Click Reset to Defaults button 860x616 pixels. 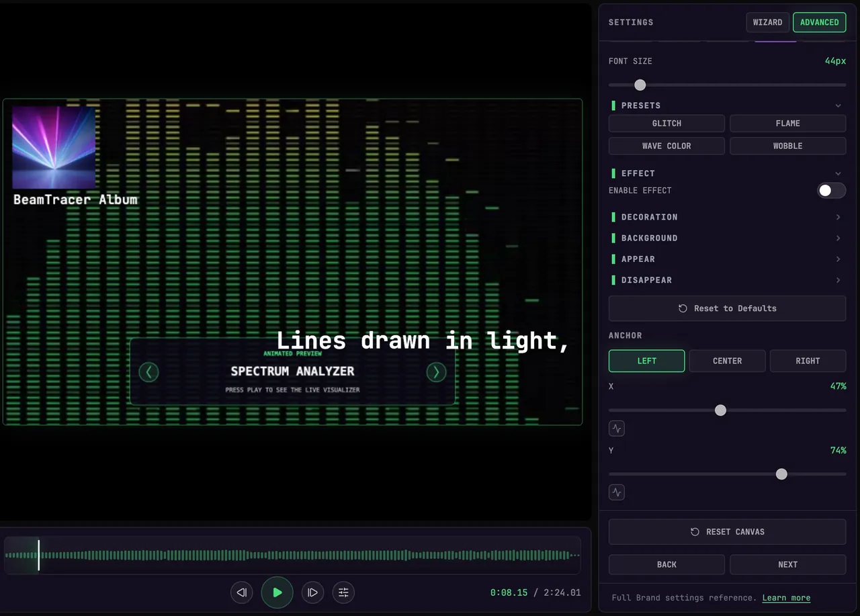coord(727,308)
